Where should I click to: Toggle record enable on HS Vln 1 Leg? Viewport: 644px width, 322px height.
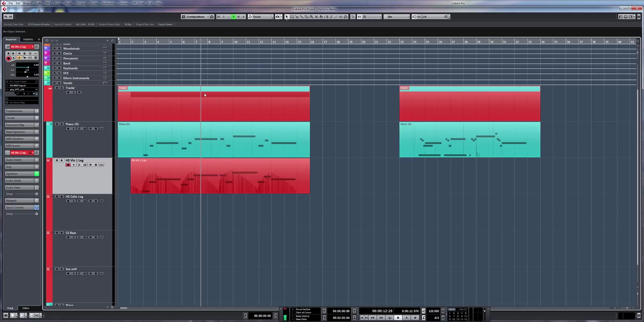point(68,165)
